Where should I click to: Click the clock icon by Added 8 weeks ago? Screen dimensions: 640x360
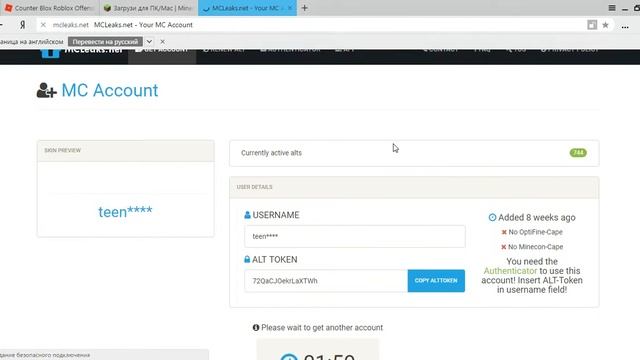pyautogui.click(x=492, y=218)
